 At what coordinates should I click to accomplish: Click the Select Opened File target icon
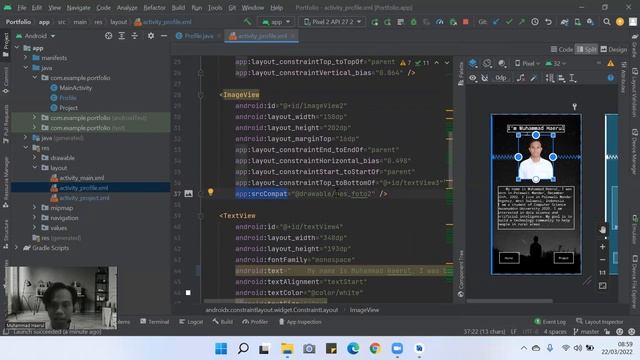tap(109, 36)
